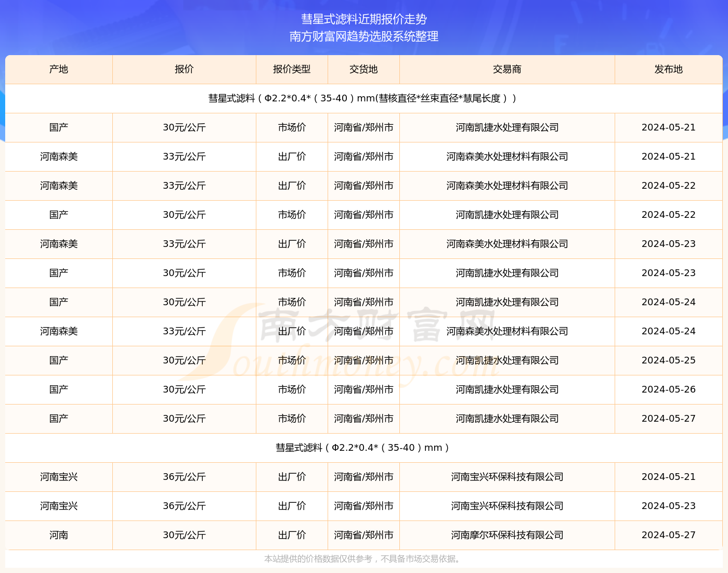Select date 2024-05-22 in the 河南凯捷 row
728x573 pixels.
point(668,215)
